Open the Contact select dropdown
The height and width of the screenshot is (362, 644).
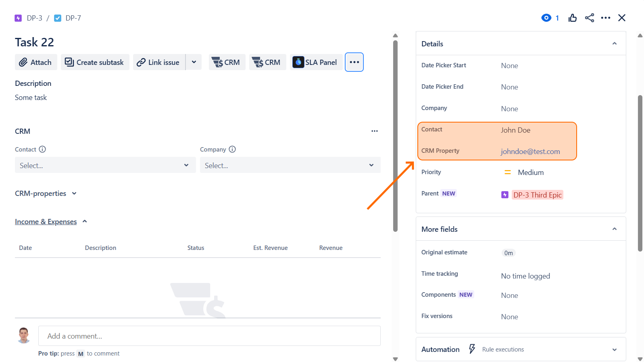pos(105,165)
